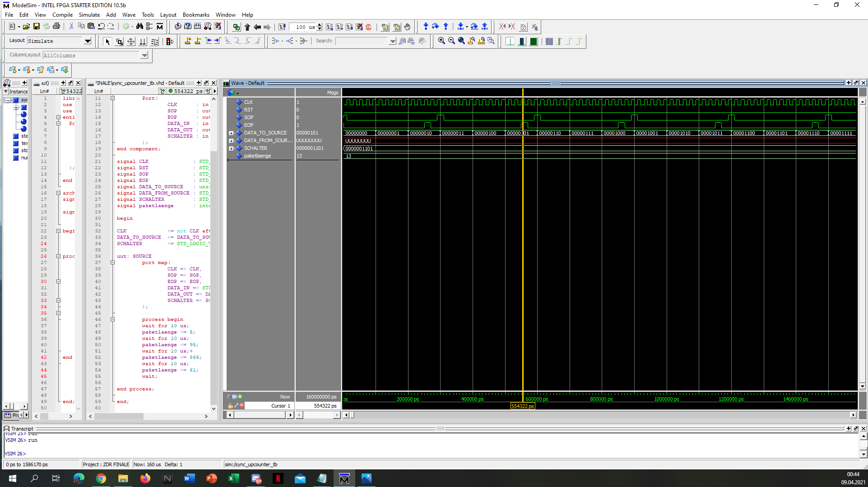The width and height of the screenshot is (868, 487).
Task: Click the traffic light Stop Wave Drawing icon
Action: point(170,42)
